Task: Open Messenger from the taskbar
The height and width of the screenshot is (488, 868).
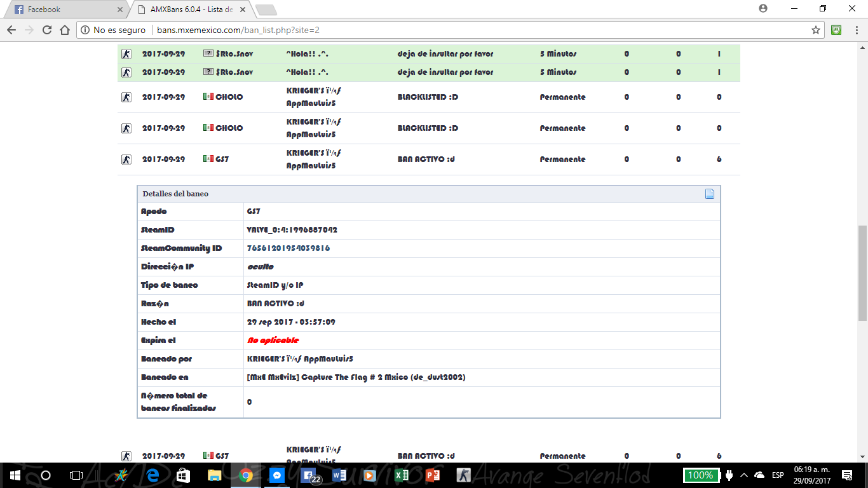Action: (x=276, y=475)
